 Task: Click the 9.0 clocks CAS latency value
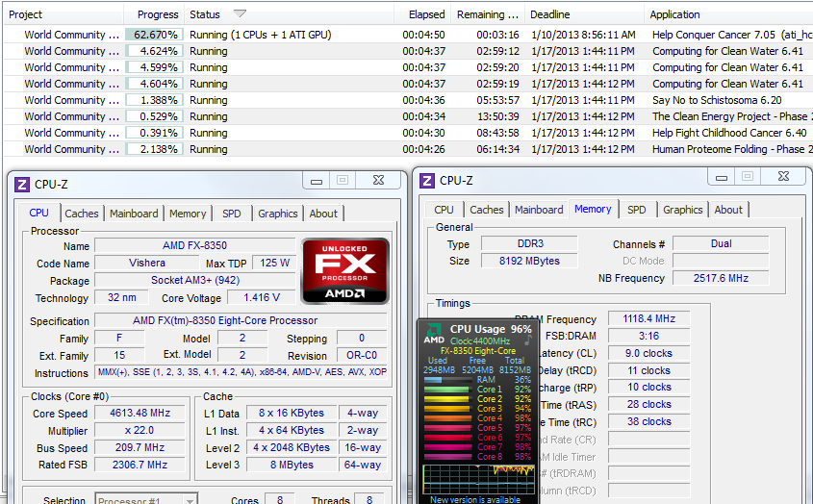tap(648, 353)
